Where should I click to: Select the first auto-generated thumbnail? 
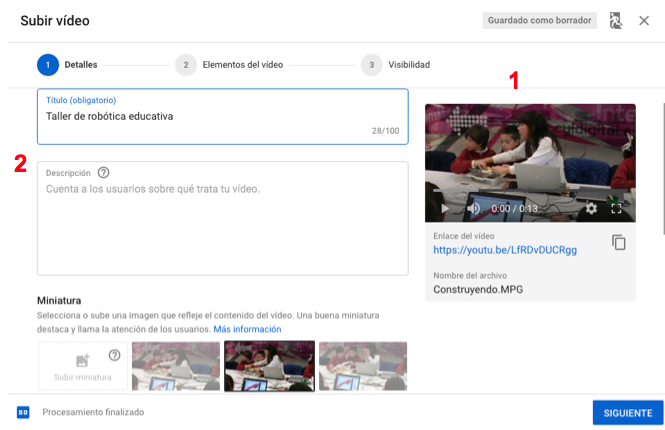[x=176, y=366]
